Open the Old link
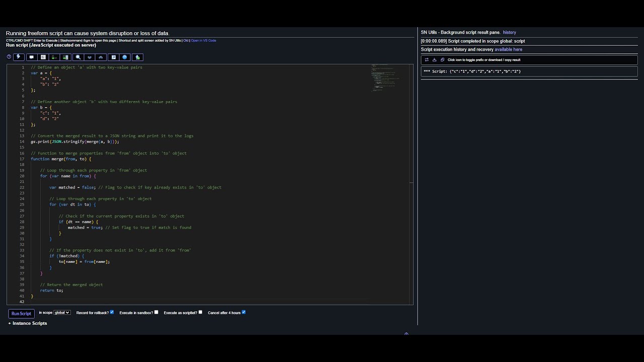The height and width of the screenshot is (362, 644). point(186,40)
